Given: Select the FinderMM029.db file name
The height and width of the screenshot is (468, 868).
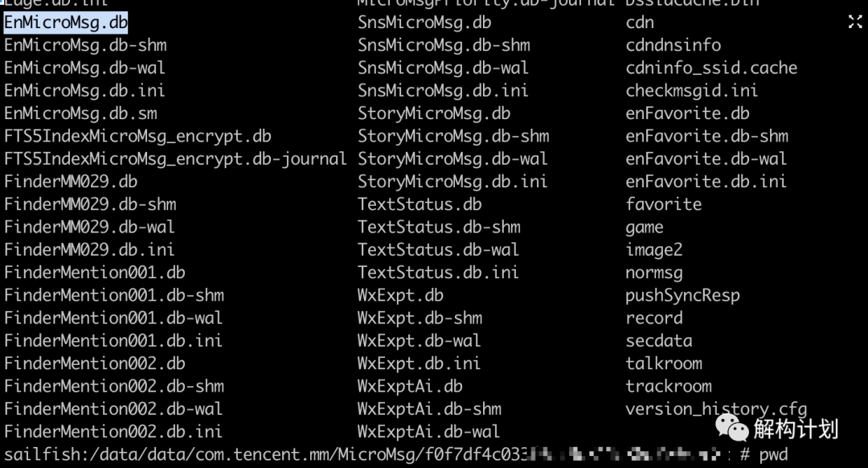Looking at the screenshot, I should click(x=71, y=182).
